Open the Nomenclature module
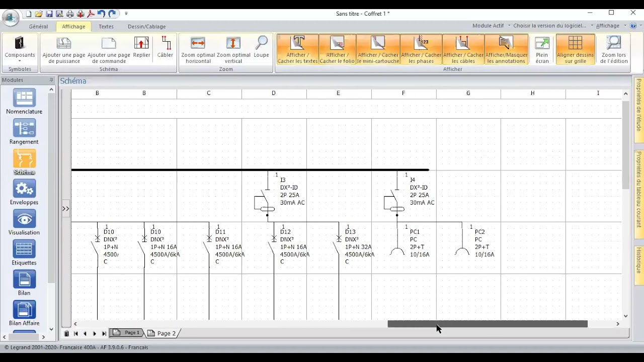 24,102
